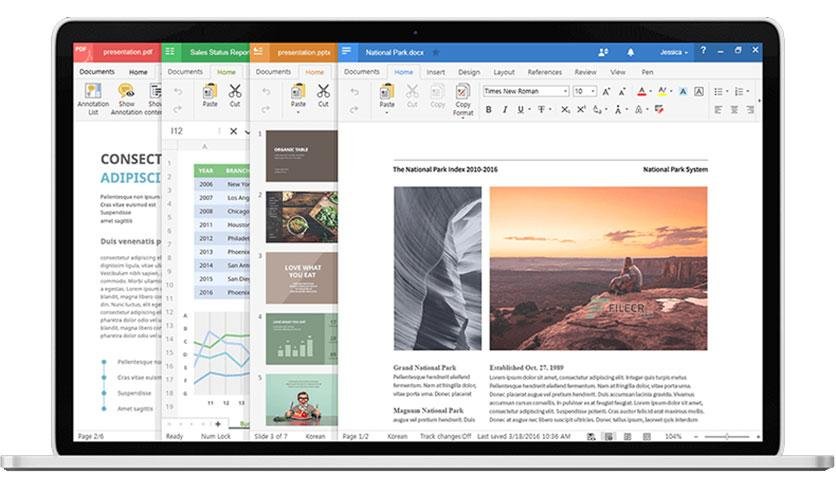Toggle bold formatting in the docx ribbon
The height and width of the screenshot is (484, 836).
(x=488, y=109)
